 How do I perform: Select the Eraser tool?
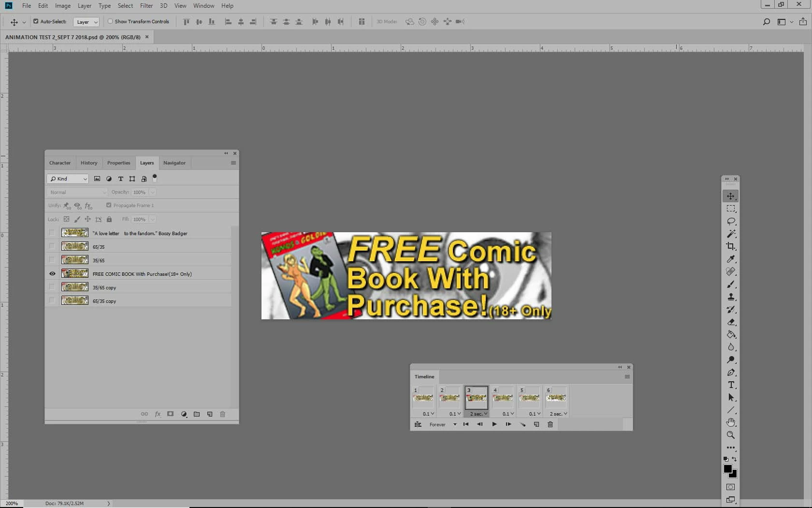point(730,322)
